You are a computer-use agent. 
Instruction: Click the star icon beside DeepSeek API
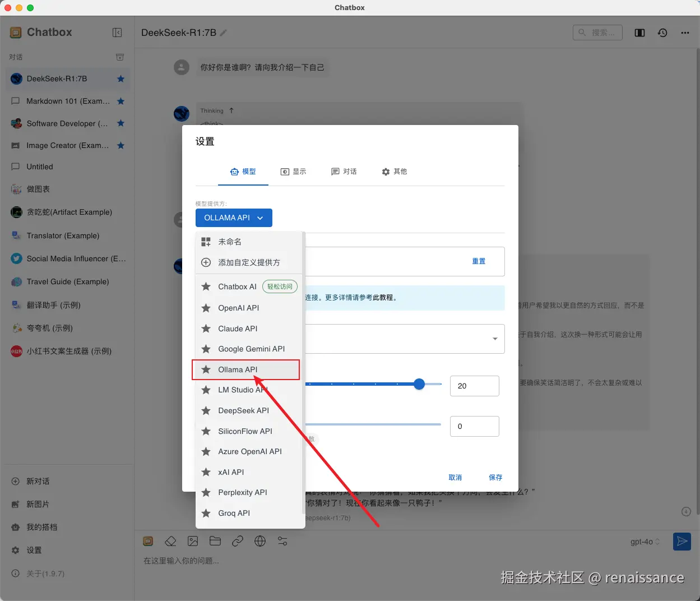pos(206,410)
